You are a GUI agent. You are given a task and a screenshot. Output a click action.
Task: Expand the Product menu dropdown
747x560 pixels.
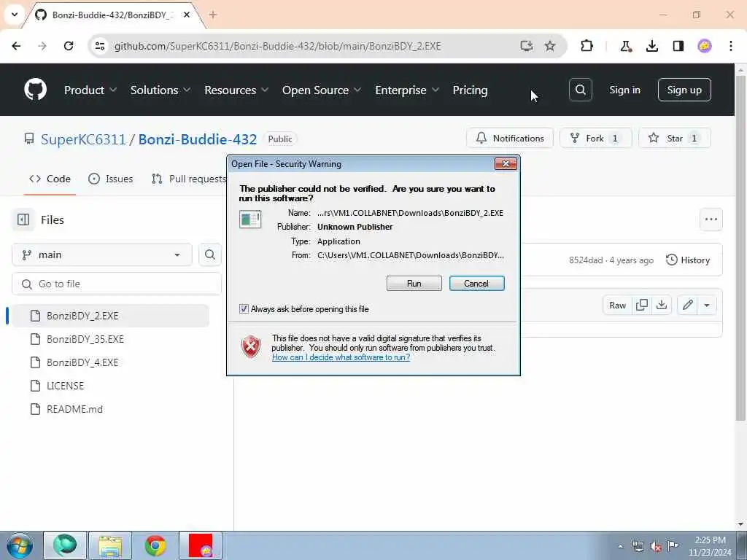point(90,90)
